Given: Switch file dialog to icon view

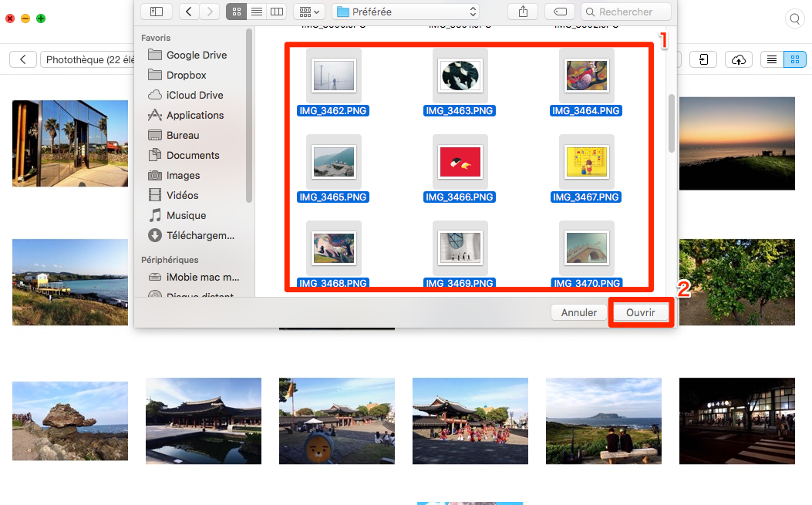Looking at the screenshot, I should (x=236, y=12).
